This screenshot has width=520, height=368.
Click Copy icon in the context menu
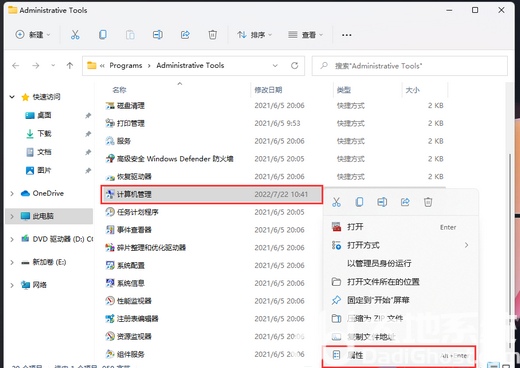[x=359, y=202]
